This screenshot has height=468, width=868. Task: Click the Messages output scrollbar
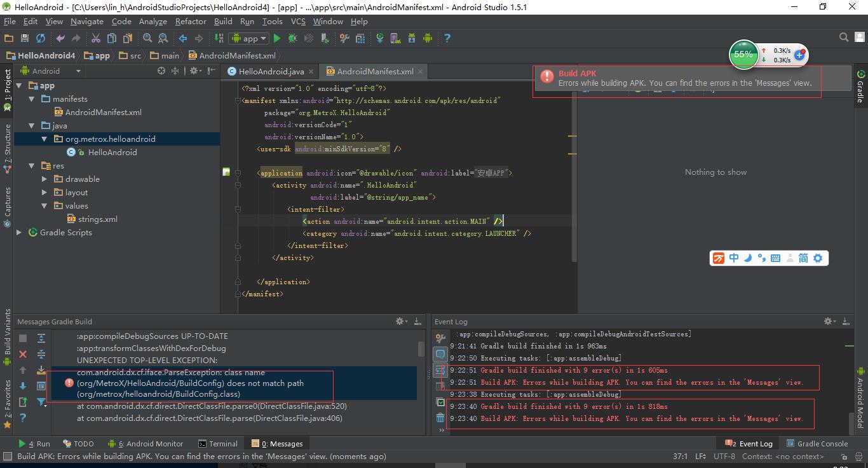point(421,349)
